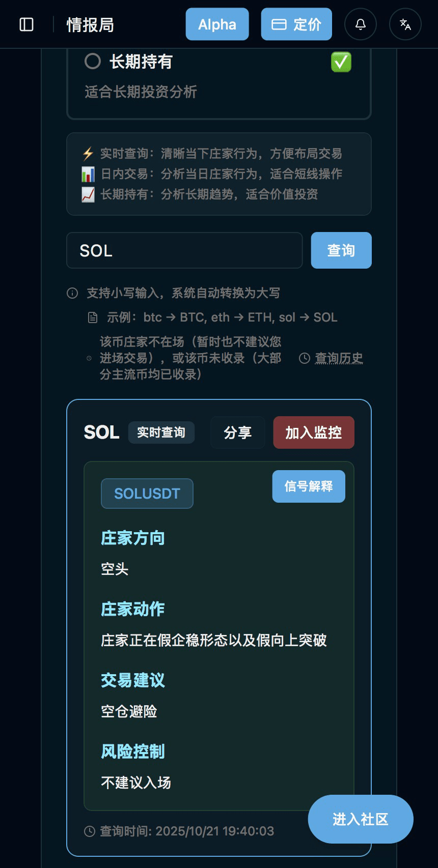
Task: Click the green checkmark on 长期持有
Action: tap(341, 62)
